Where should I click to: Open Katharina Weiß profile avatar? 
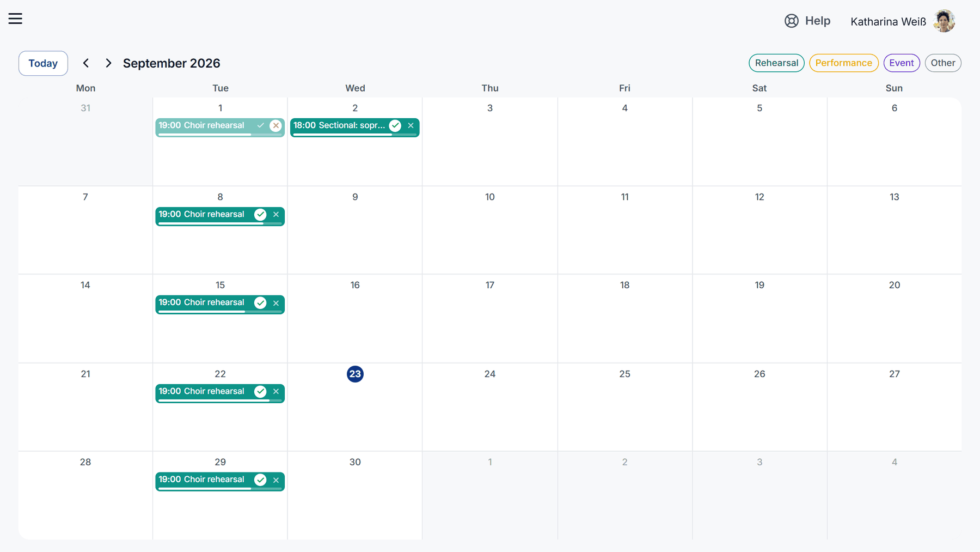pyautogui.click(x=944, y=21)
